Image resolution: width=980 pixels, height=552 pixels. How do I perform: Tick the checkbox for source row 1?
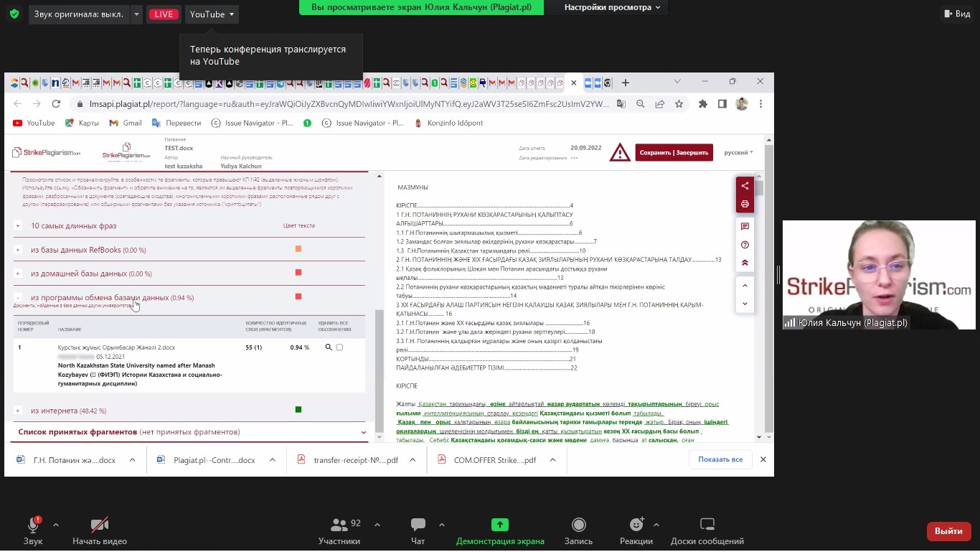point(339,347)
